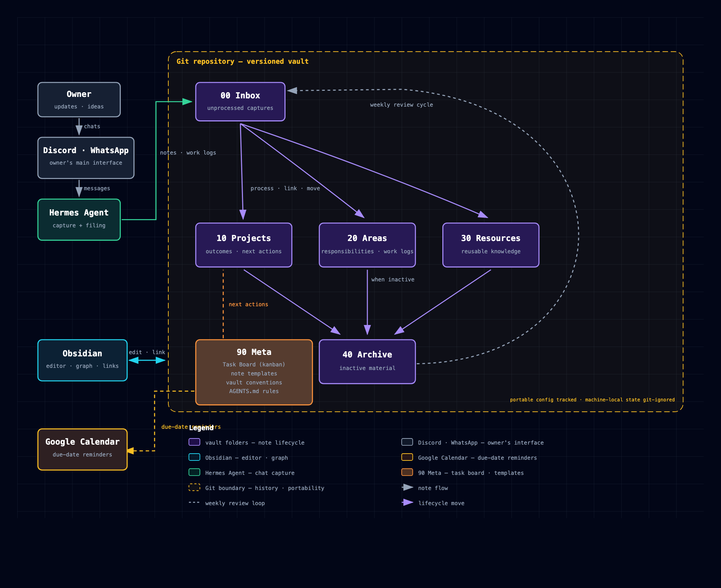The width and height of the screenshot is (721, 588).
Task: Click 'Hermes Agent — chat capture' legend text
Action: coord(250,473)
